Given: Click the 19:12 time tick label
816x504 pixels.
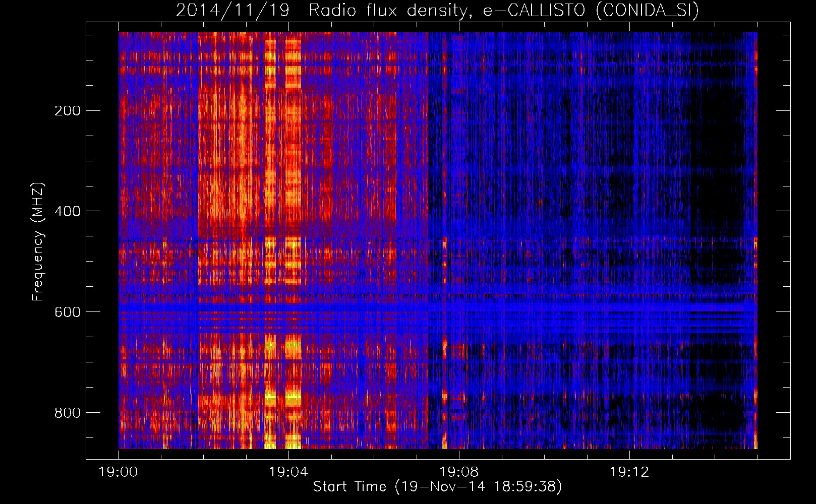Looking at the screenshot, I should tap(629, 472).
